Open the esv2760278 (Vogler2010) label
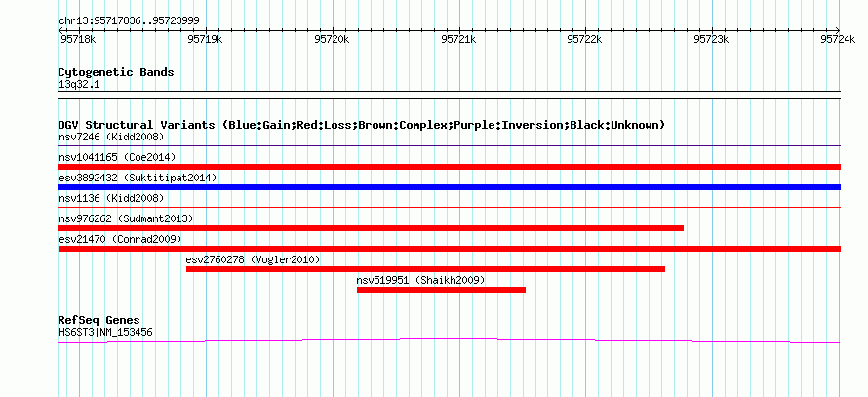The width and height of the screenshot is (868, 397). coord(253,259)
